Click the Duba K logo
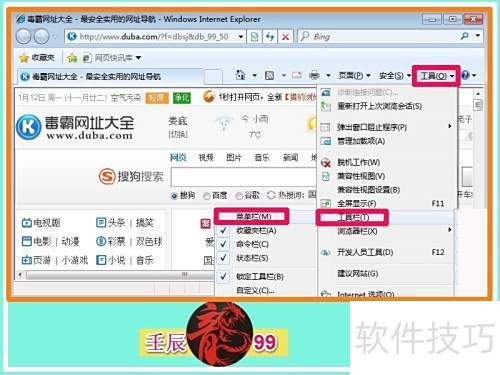 (28, 127)
